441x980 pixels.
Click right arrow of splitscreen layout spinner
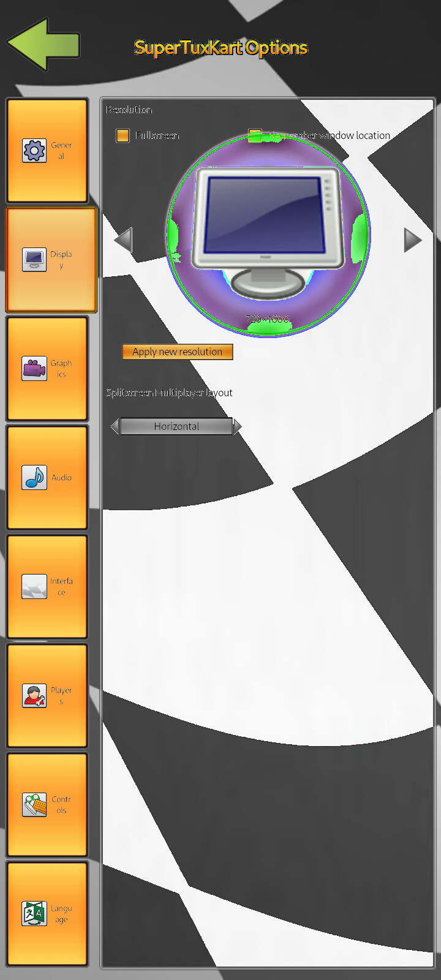pos(237,426)
